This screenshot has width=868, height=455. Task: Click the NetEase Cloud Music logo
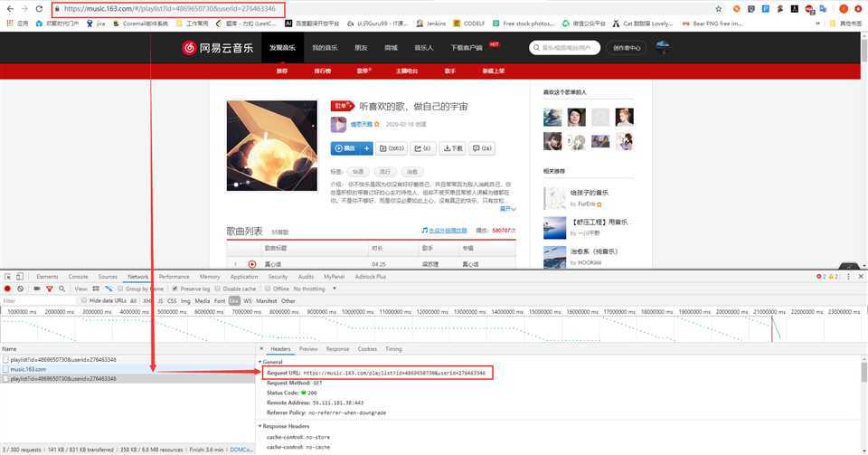point(218,48)
